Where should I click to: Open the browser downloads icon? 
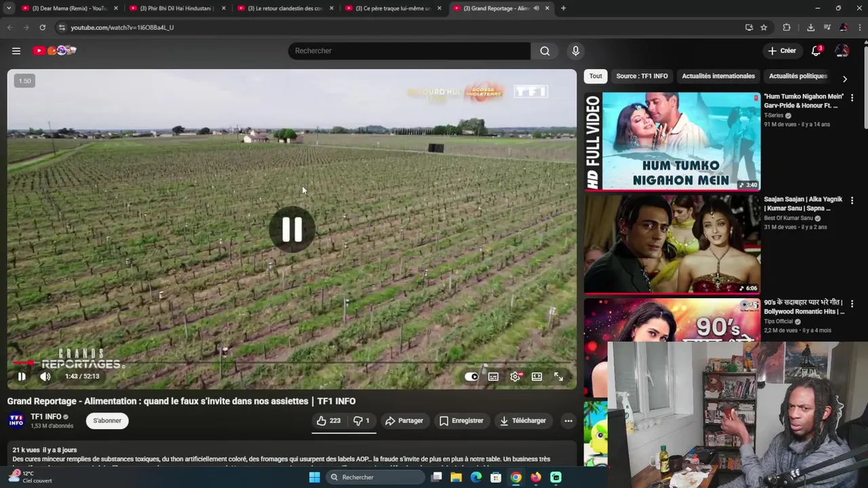(x=810, y=27)
